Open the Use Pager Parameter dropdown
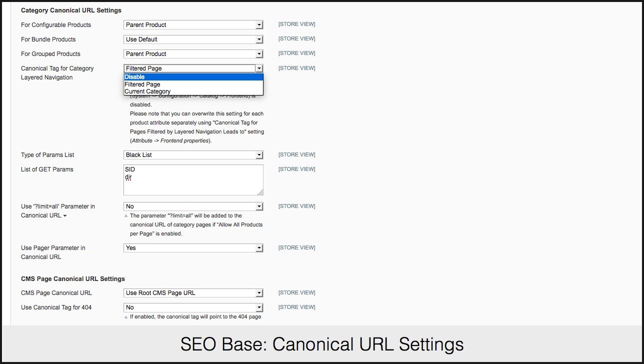Image resolution: width=644 pixels, height=364 pixels. tap(193, 248)
